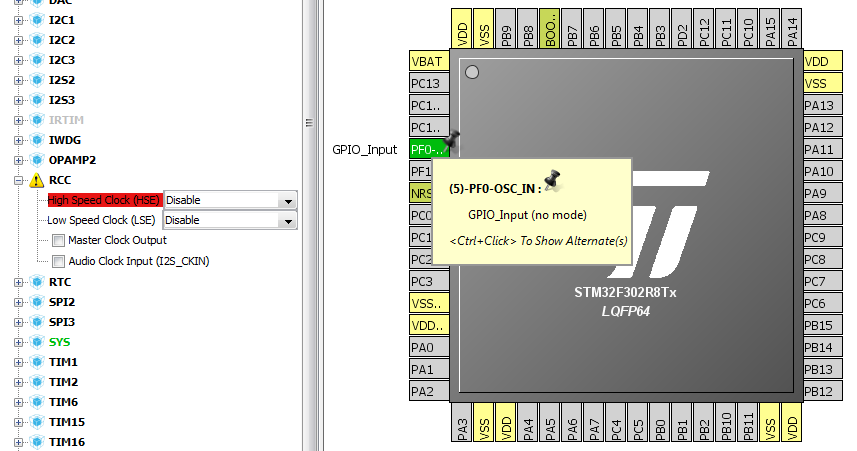
Task: Select the TIM16 tree label
Action: point(67,442)
